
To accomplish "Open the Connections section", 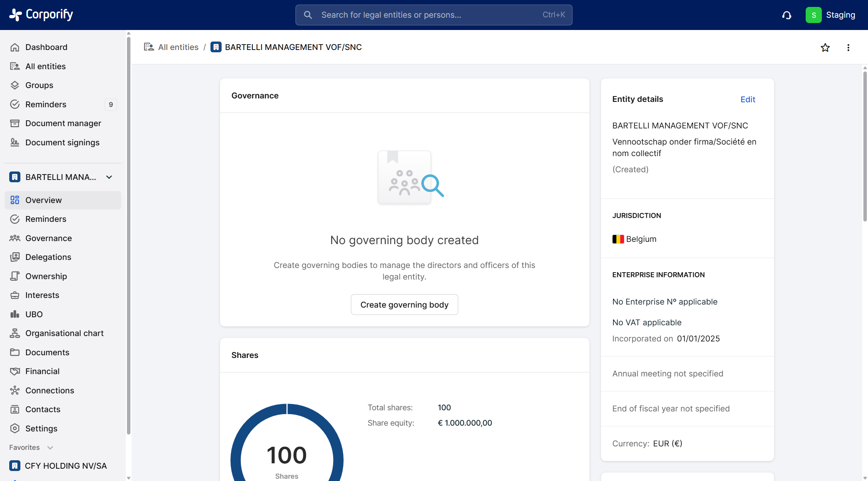I will (50, 391).
